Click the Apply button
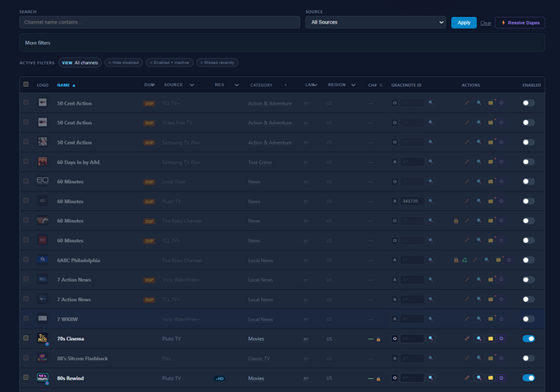The width and height of the screenshot is (560, 392). coord(463,23)
